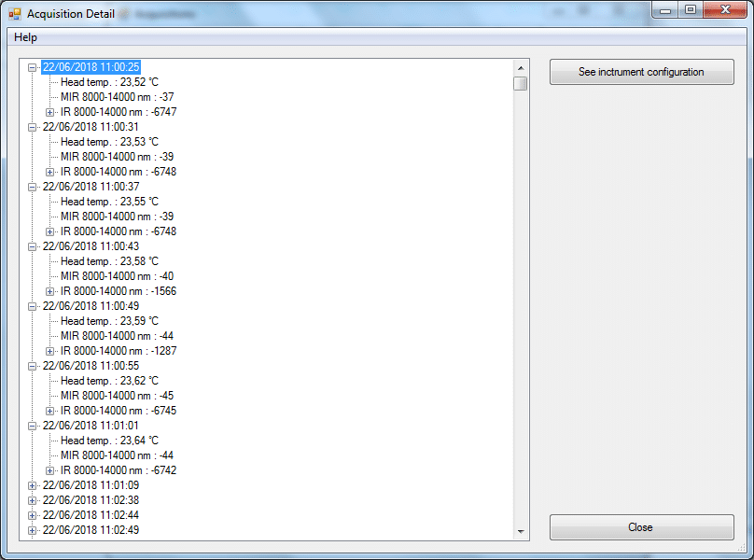Collapse the 22/06/2018 11:00:25 acquisition node
Viewport: 754px width, 560px height.
(x=33, y=67)
